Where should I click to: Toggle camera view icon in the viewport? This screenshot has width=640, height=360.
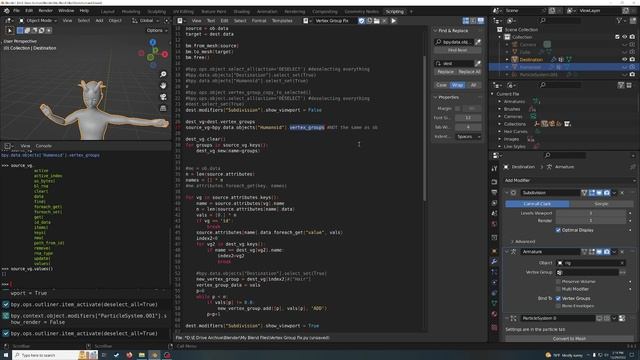pyautogui.click(x=163, y=97)
